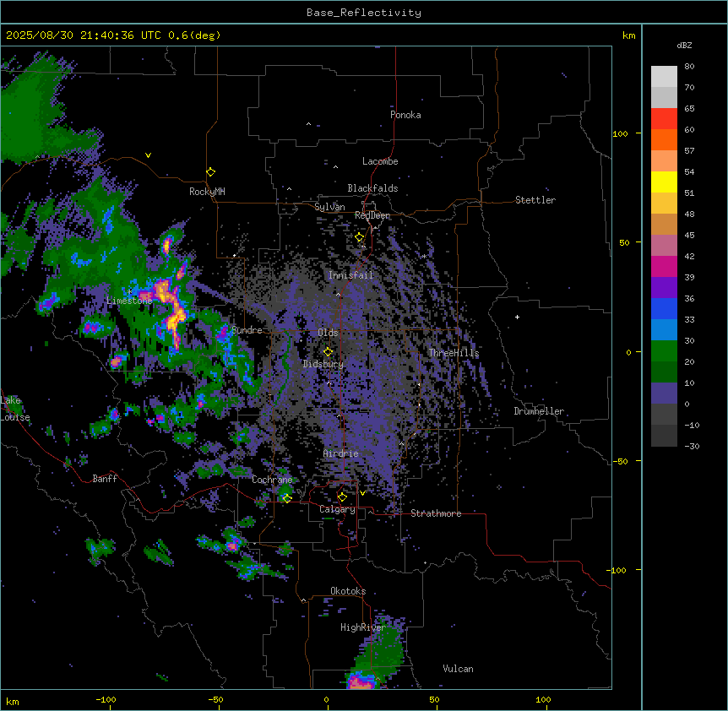
Task: Click the yellow station marker above Calgary
Action: point(342,497)
